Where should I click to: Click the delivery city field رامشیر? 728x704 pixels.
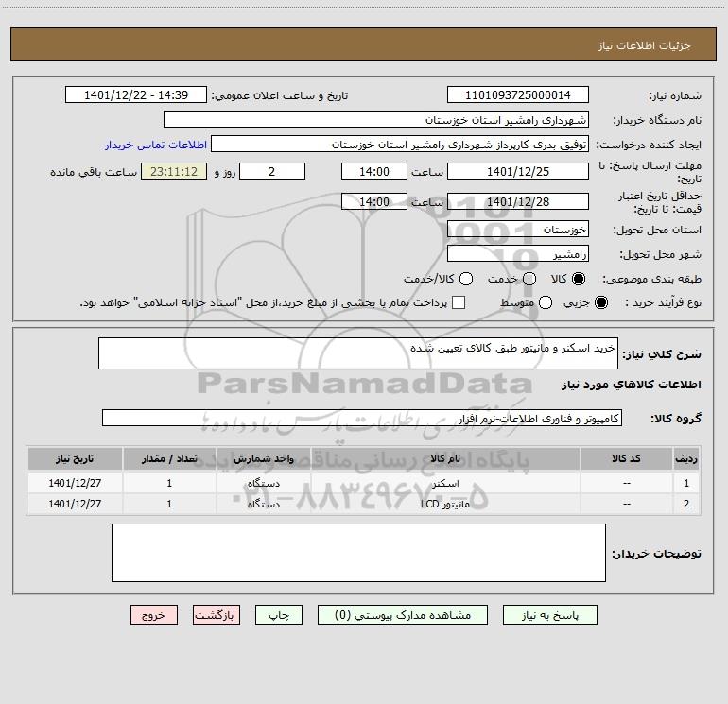(518, 253)
